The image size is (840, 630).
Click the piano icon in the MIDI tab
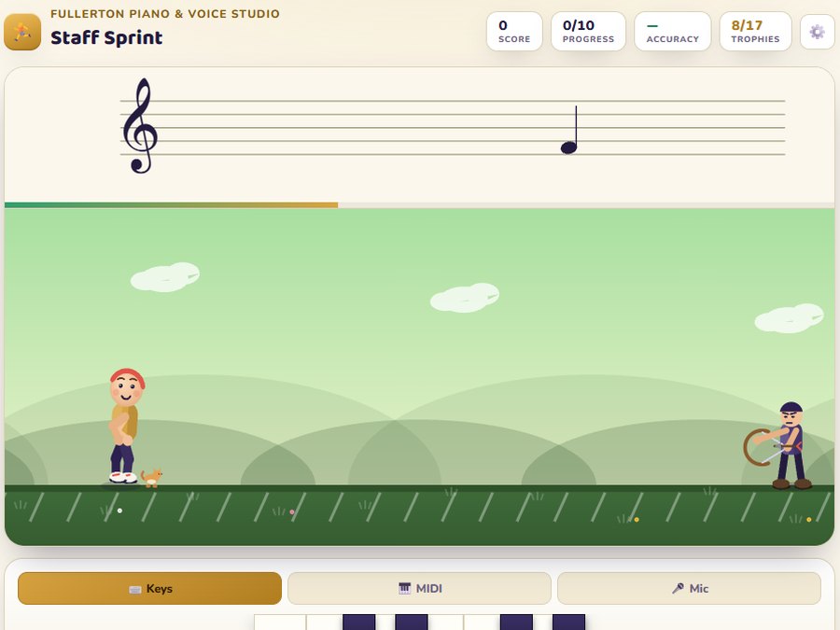pos(404,588)
